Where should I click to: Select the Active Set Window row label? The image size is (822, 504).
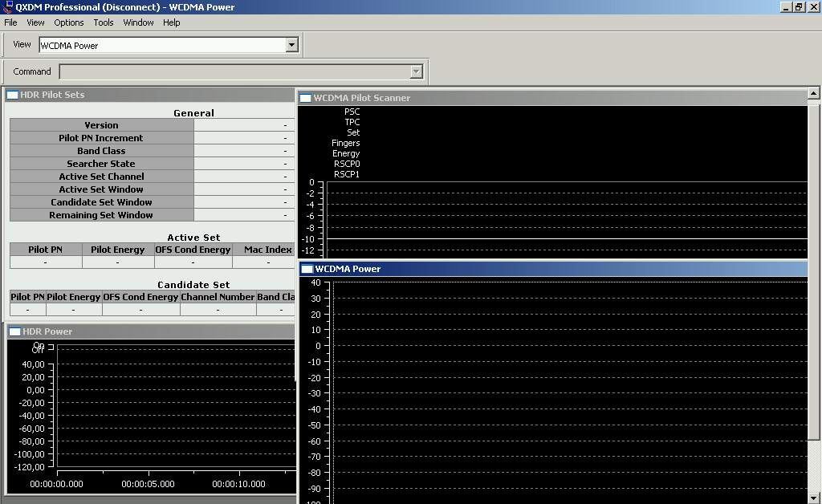[x=102, y=189]
